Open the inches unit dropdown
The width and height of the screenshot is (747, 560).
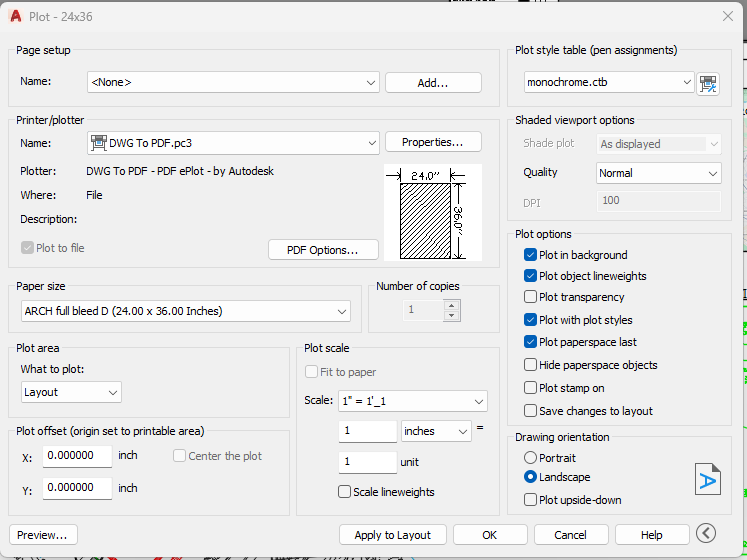click(x=436, y=431)
